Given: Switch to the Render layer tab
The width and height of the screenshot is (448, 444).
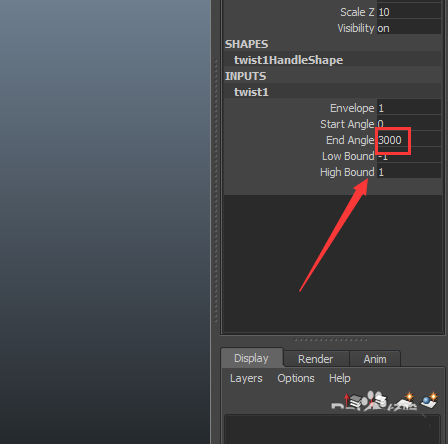Looking at the screenshot, I should pyautogui.click(x=315, y=359).
